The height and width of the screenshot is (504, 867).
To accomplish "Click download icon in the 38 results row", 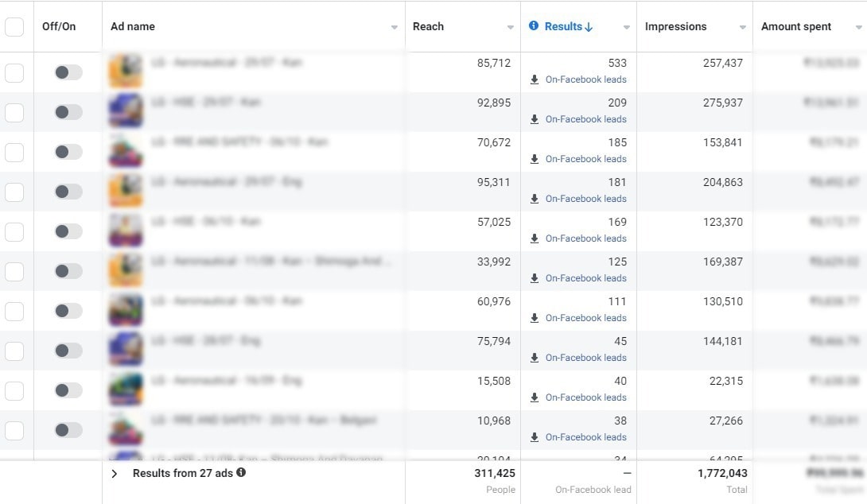I will [535, 437].
